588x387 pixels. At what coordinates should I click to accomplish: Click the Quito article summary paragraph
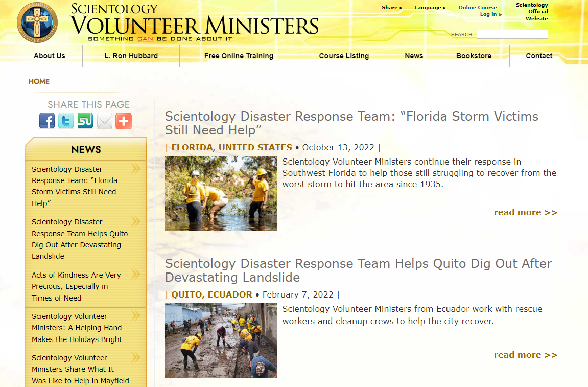[x=412, y=315]
